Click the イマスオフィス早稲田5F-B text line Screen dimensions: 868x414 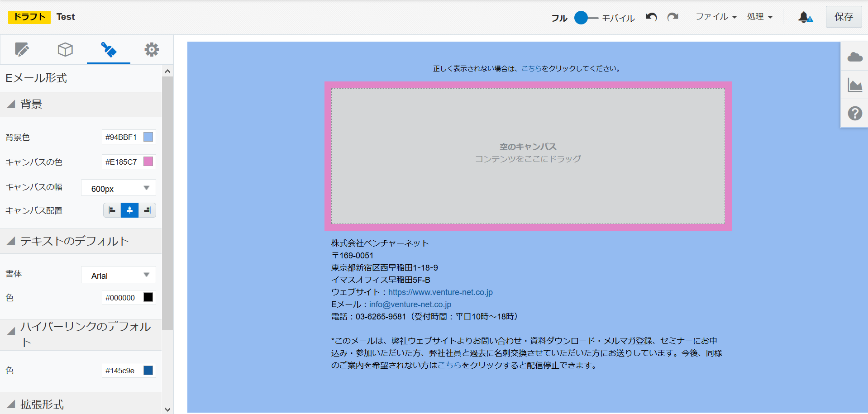coord(381,280)
